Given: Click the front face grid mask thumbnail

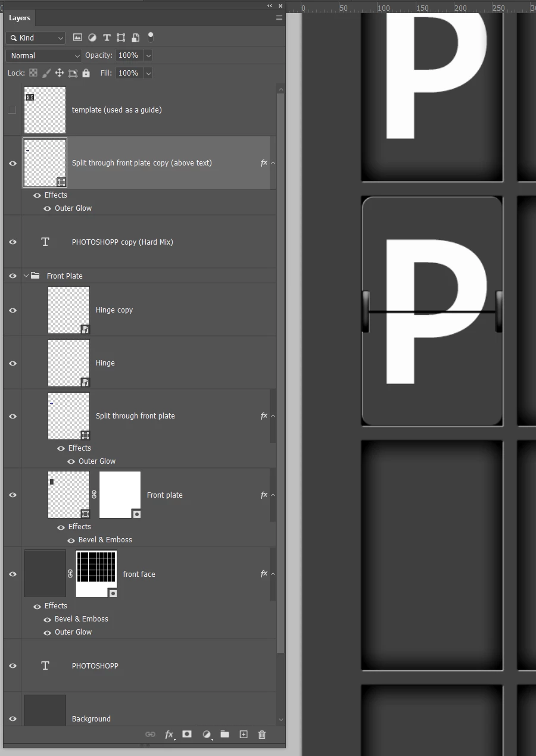Looking at the screenshot, I should [96, 574].
